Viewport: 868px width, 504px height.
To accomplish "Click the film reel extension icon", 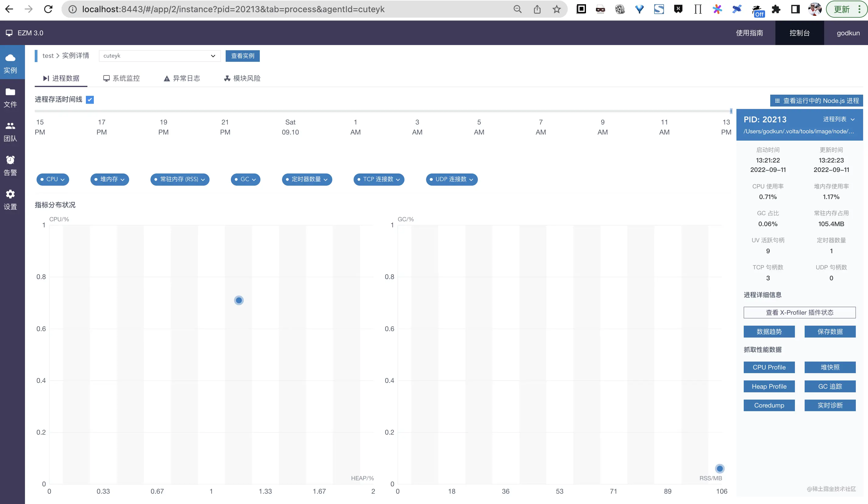I will click(620, 9).
